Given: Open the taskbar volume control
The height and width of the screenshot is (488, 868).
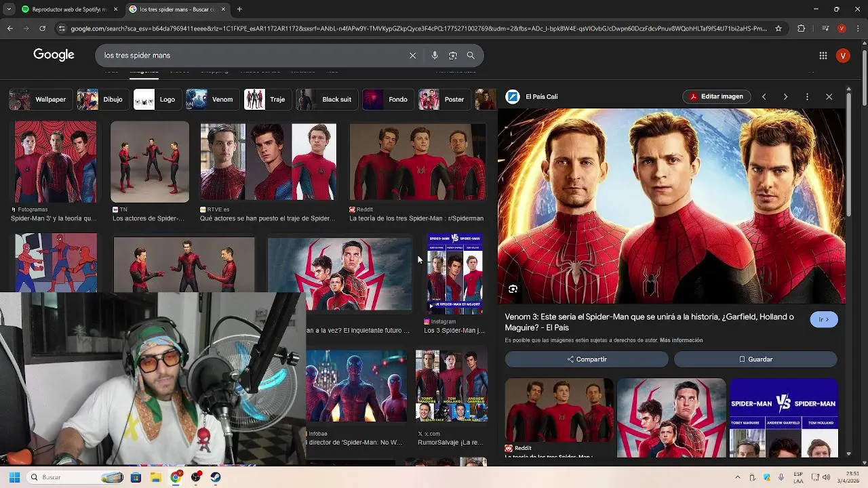Looking at the screenshot, I should (826, 477).
